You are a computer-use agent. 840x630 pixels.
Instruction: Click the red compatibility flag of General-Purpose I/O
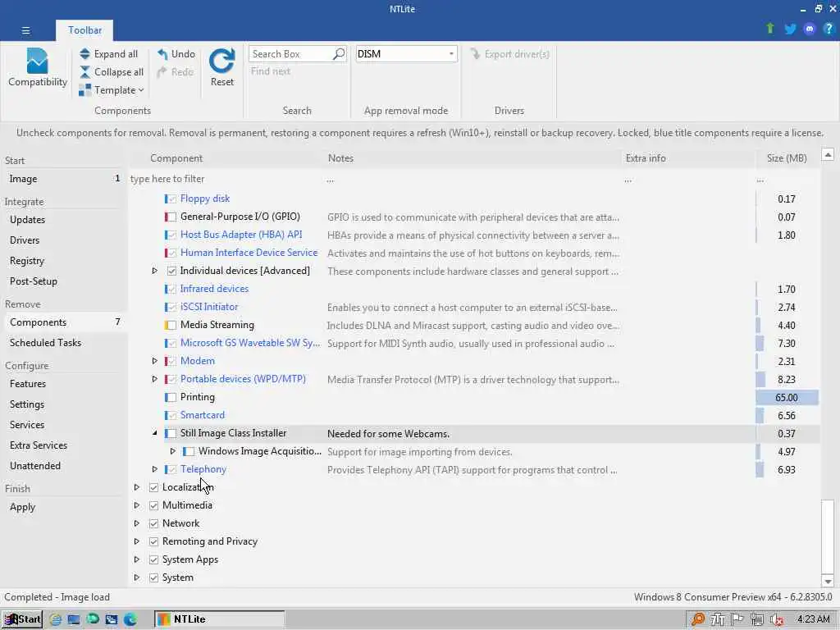point(165,217)
